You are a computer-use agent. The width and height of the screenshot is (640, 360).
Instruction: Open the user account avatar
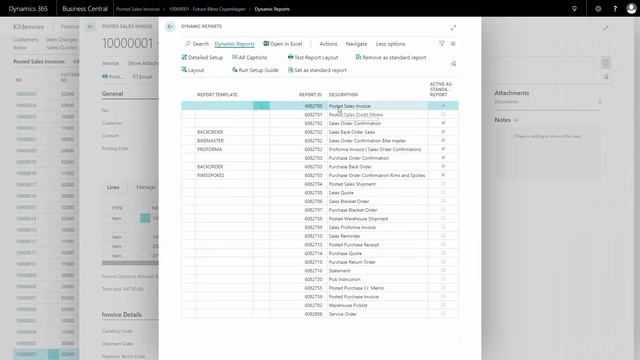pos(631,9)
